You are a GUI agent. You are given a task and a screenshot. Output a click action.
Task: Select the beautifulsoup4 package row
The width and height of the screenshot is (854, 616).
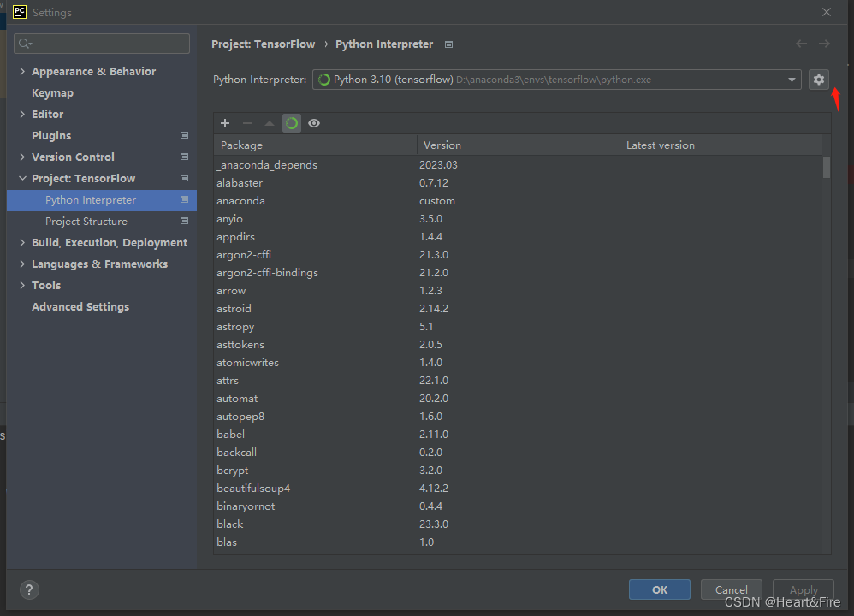(518, 488)
